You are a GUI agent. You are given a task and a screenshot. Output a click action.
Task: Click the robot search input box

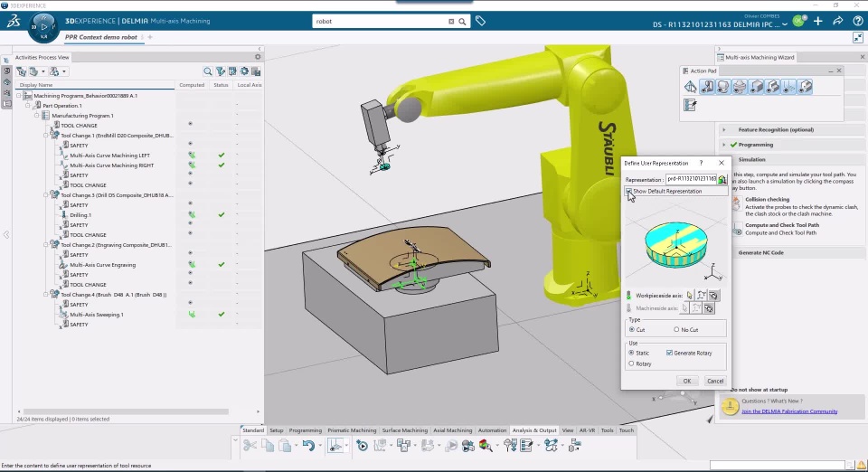(x=381, y=22)
